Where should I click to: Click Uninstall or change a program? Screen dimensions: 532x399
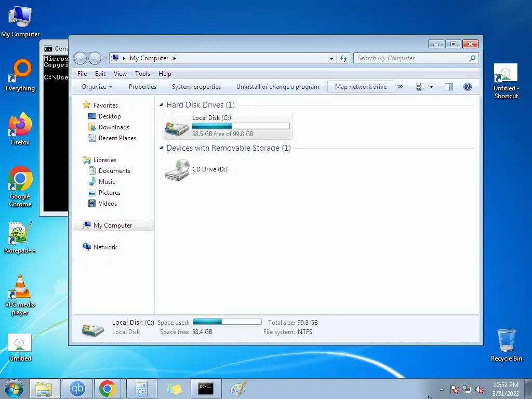pyautogui.click(x=278, y=87)
